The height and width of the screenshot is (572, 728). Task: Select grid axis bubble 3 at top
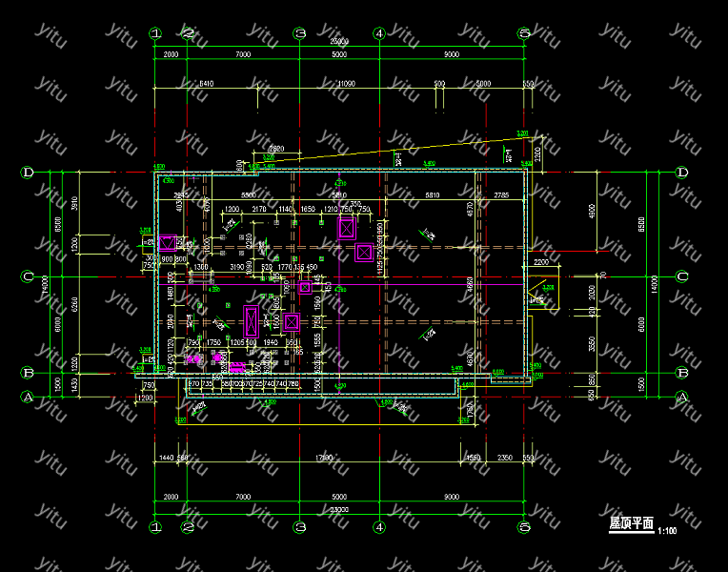click(x=299, y=34)
